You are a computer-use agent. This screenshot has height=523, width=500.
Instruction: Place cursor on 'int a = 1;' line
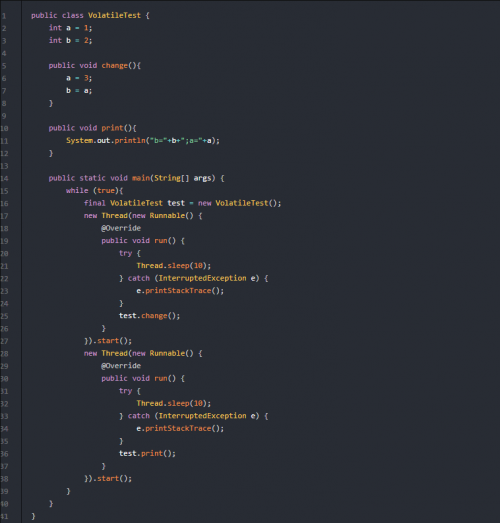tap(70, 28)
